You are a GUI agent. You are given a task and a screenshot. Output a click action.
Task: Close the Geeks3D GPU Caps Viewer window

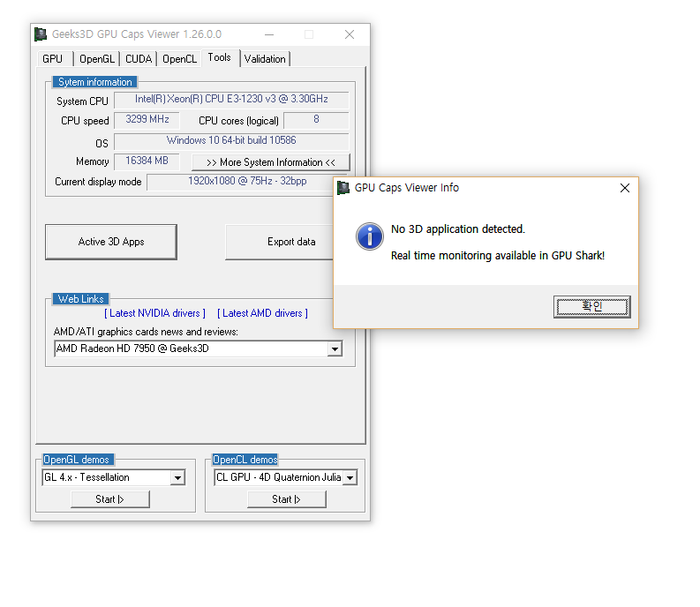tap(350, 34)
